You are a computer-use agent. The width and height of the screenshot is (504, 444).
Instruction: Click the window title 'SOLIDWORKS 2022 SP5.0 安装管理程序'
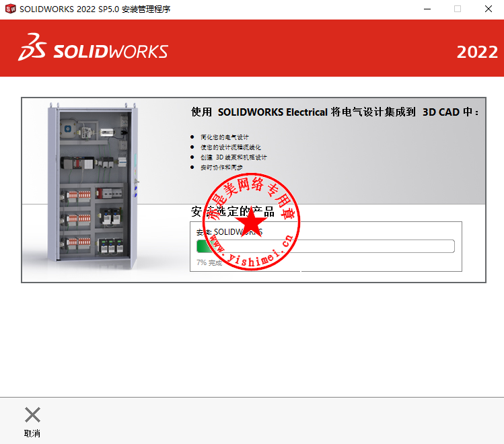tap(95, 9)
